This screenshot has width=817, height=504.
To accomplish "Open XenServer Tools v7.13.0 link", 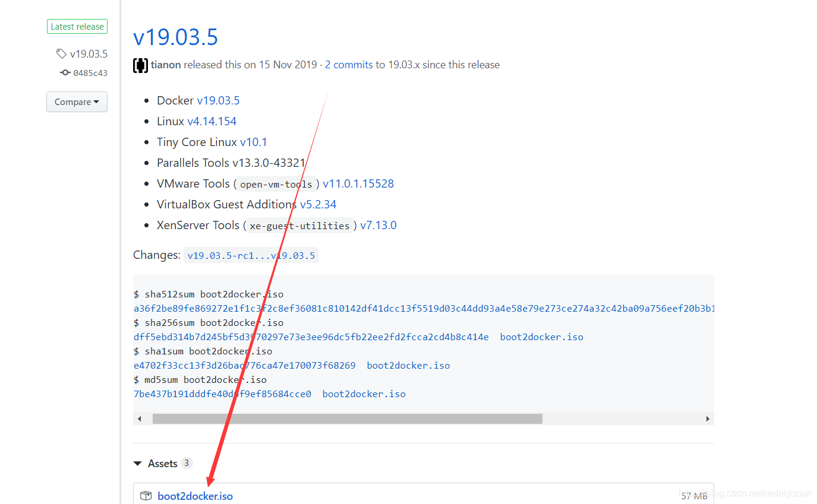I will click(378, 225).
